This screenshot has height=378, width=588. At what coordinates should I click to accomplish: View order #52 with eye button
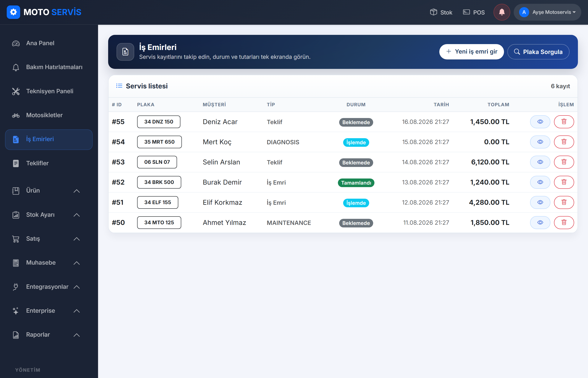point(540,182)
